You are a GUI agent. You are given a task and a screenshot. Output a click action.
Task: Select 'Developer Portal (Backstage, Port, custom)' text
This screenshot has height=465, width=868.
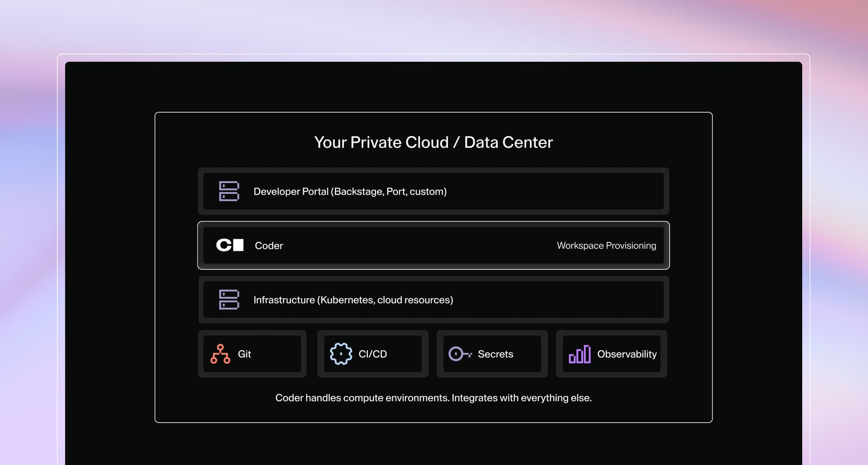click(x=350, y=191)
